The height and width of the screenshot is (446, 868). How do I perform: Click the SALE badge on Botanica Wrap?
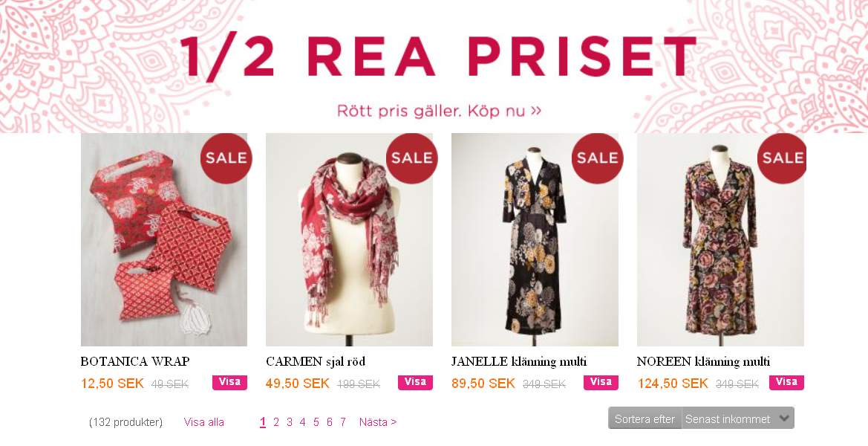(226, 158)
